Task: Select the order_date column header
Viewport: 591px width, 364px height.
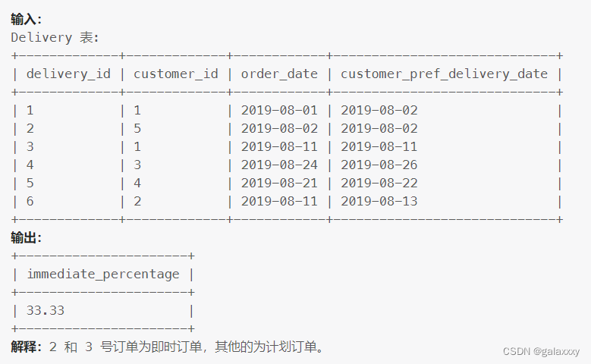Action: click(279, 74)
